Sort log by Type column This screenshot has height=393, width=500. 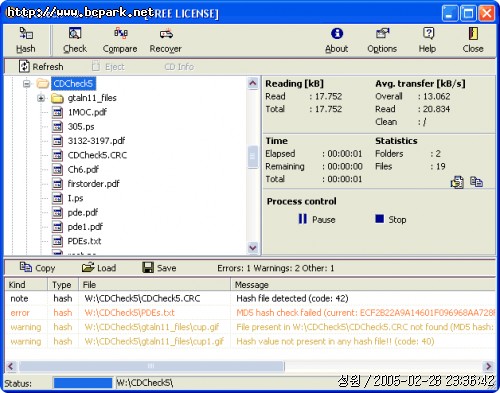63,285
